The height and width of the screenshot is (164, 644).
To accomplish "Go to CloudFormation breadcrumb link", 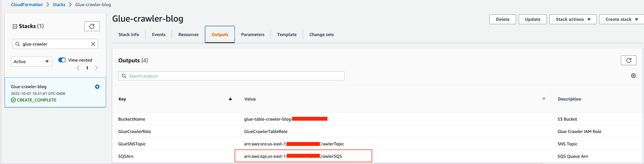I will point(27,4).
